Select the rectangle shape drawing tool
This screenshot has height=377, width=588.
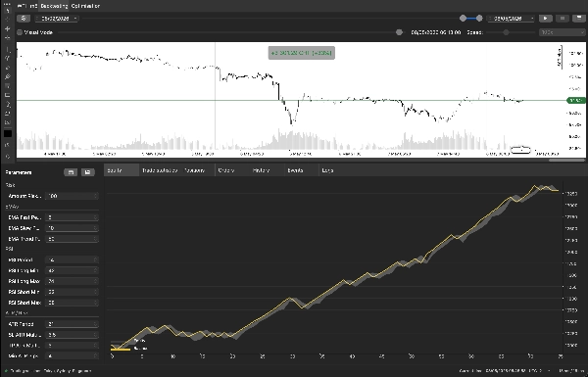click(x=7, y=95)
